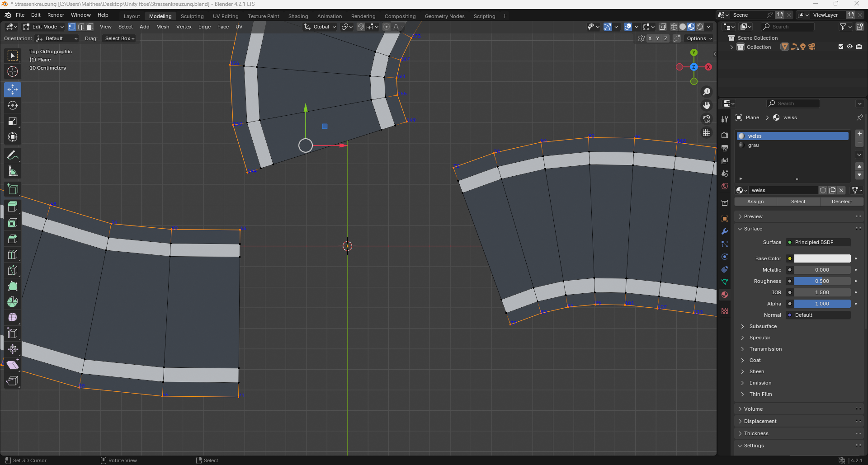Uncheck the Collection exclude checkbox
This screenshot has width=868, height=465.
coord(841,47)
